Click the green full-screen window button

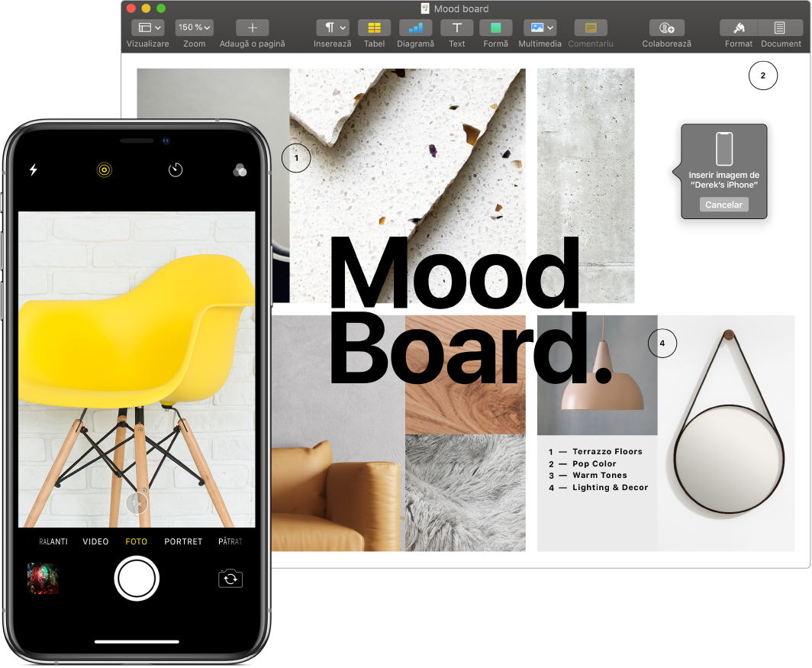coord(161,8)
